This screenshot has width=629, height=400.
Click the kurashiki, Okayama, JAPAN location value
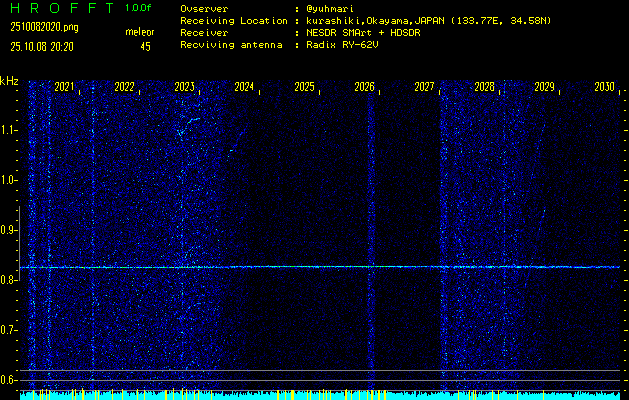(428, 21)
